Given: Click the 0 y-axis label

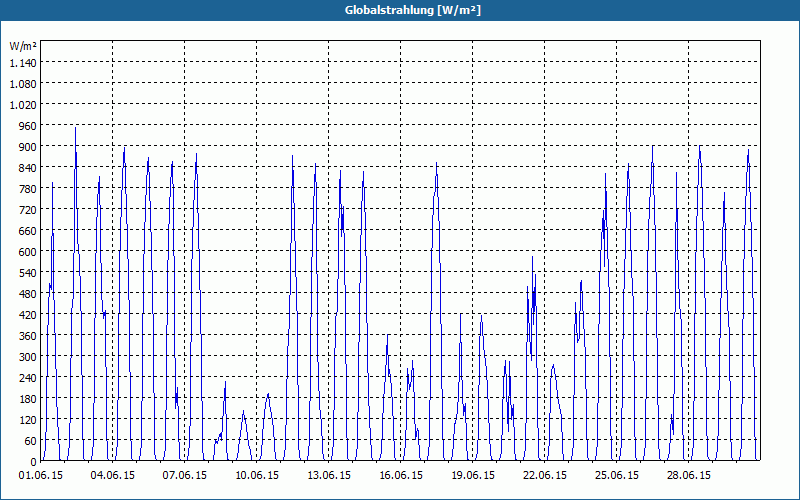Looking at the screenshot, I should coord(34,462).
